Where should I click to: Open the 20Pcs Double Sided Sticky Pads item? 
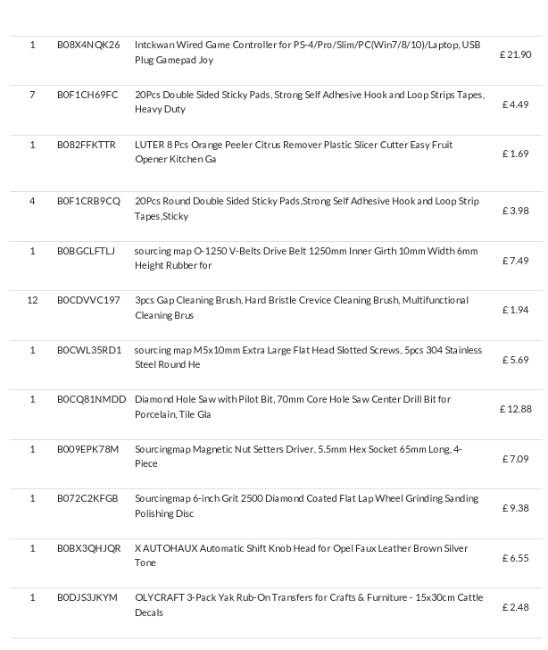point(309,102)
